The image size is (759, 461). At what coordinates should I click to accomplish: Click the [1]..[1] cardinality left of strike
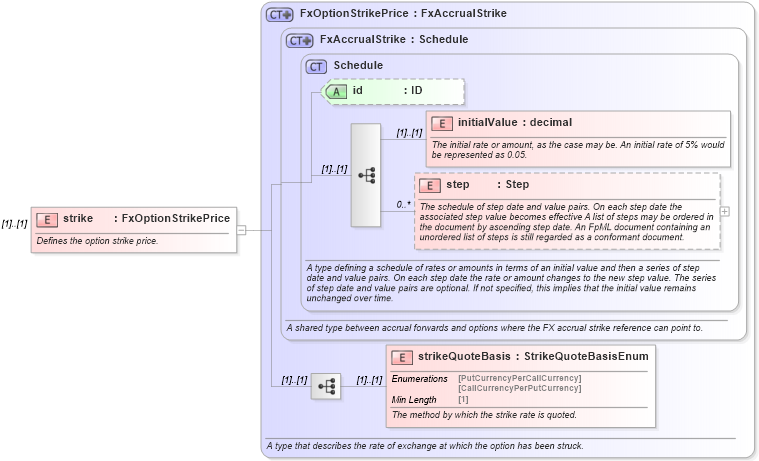[15, 224]
